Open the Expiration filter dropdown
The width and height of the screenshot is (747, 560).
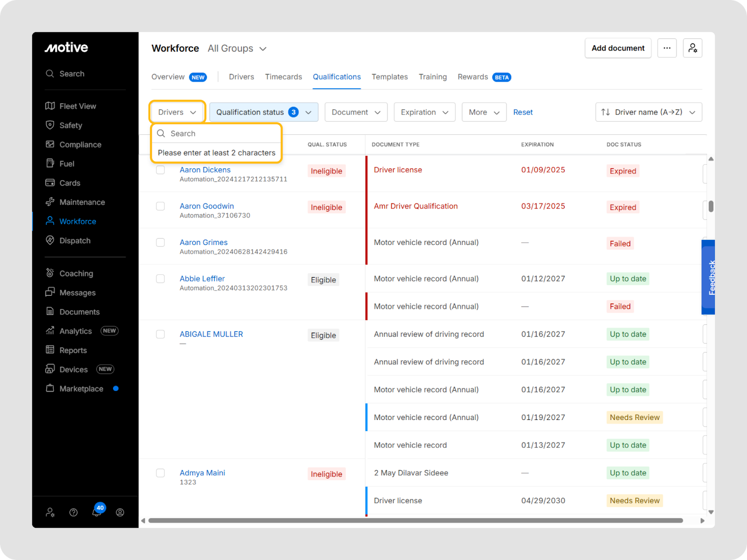point(424,112)
